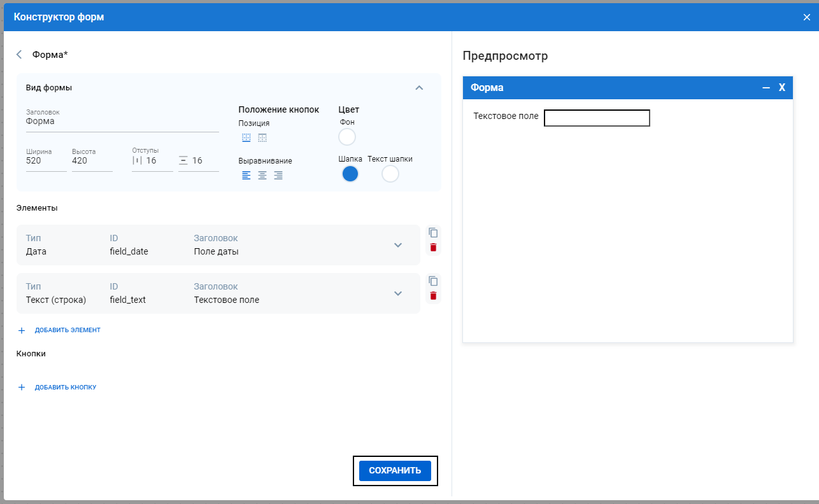This screenshot has height=504, width=819.
Task: Set button position to bottom
Action: pyautogui.click(x=246, y=138)
